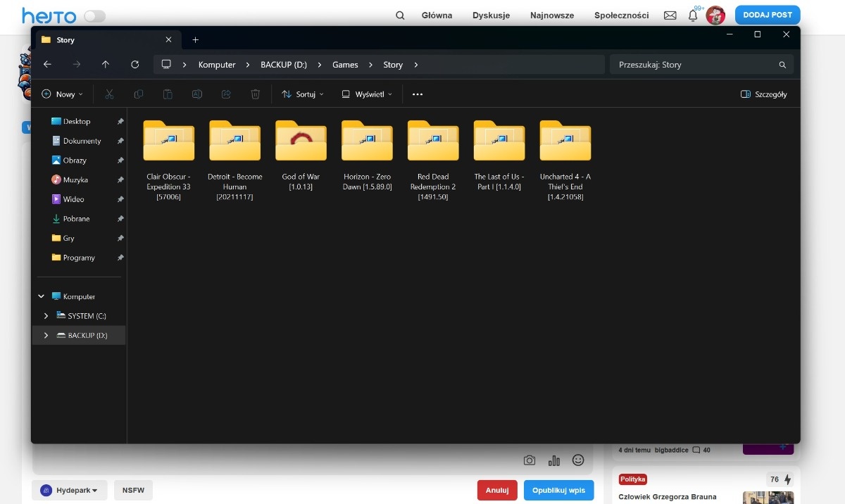Click the Rename icon in toolbar
This screenshot has width=845, height=504.
pyautogui.click(x=197, y=94)
